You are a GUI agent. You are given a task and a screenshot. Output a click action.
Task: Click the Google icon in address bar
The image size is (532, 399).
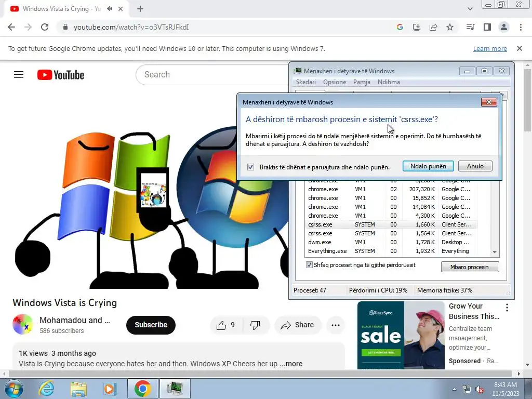(x=400, y=27)
